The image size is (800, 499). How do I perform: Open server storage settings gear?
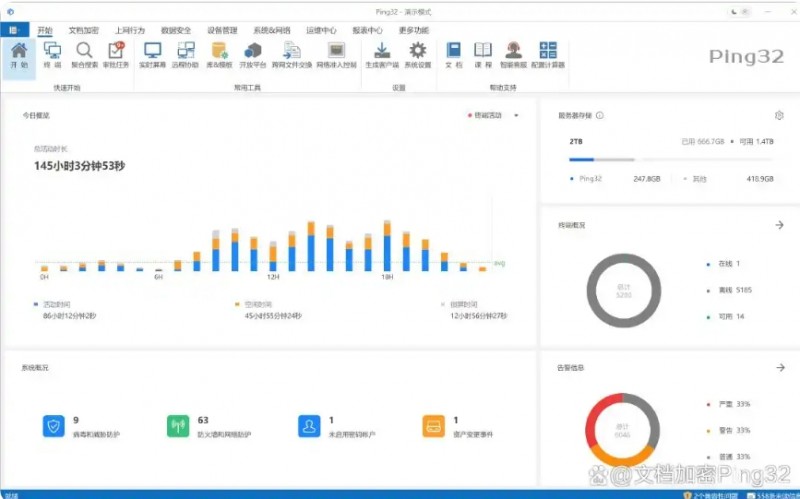click(779, 116)
